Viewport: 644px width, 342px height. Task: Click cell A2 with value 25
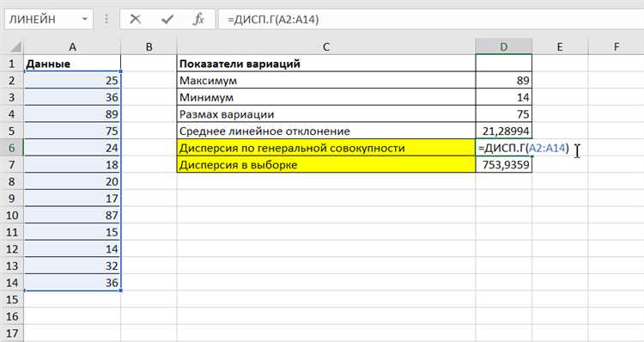click(72, 81)
